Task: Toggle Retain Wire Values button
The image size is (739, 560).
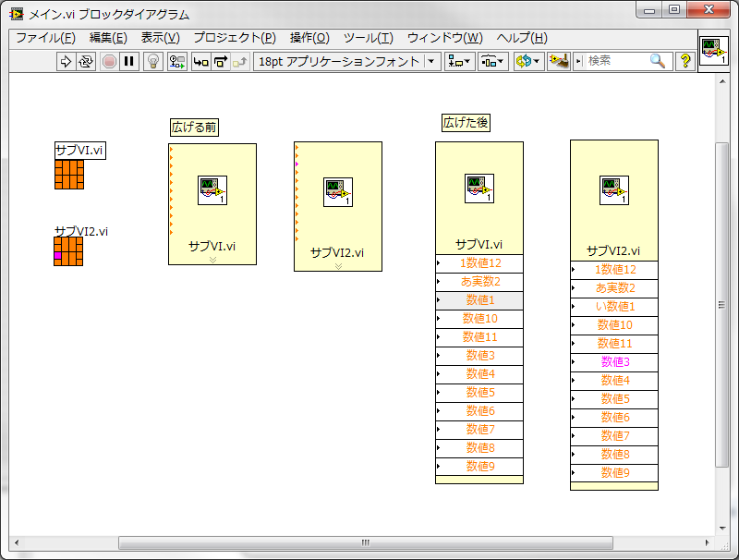Action: click(x=177, y=61)
